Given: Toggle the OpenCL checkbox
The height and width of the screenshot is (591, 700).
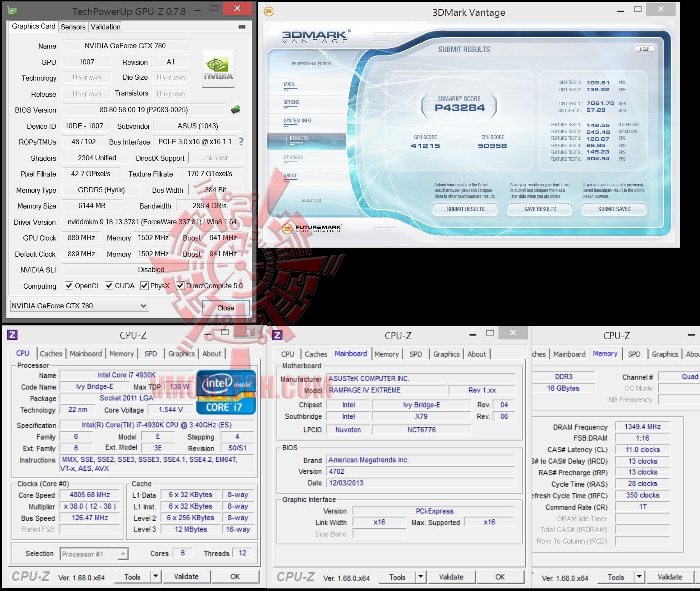Looking at the screenshot, I should point(69,286).
